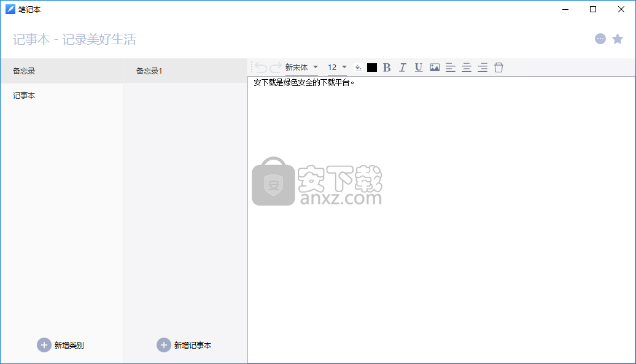Select the 备忘录 category
The image size is (636, 364).
click(62, 71)
